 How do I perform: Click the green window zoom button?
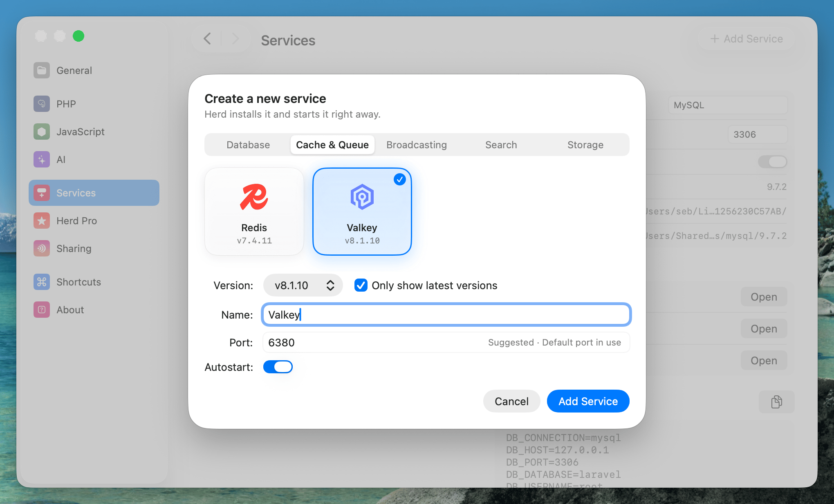tap(78, 36)
